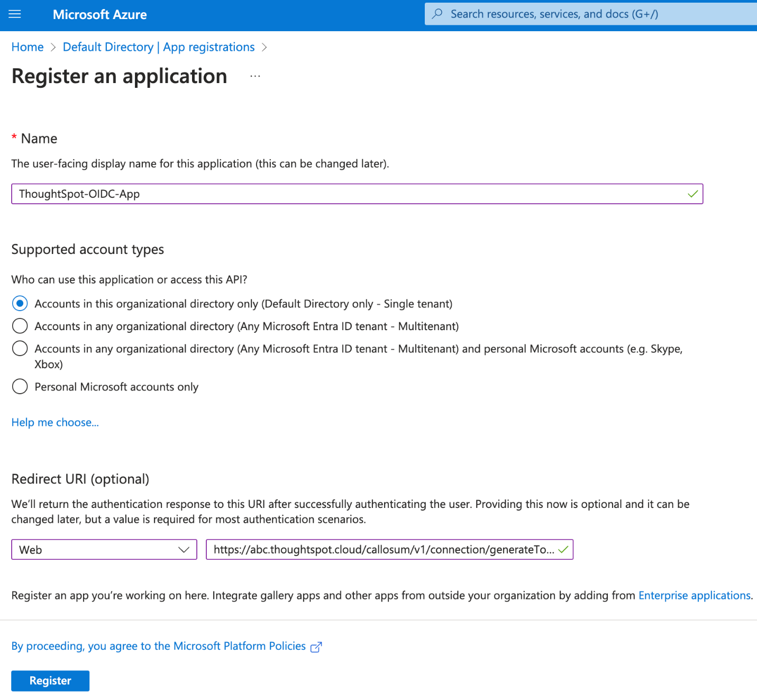
Task: Click the Redirect URI (optional) heading
Action: [80, 479]
